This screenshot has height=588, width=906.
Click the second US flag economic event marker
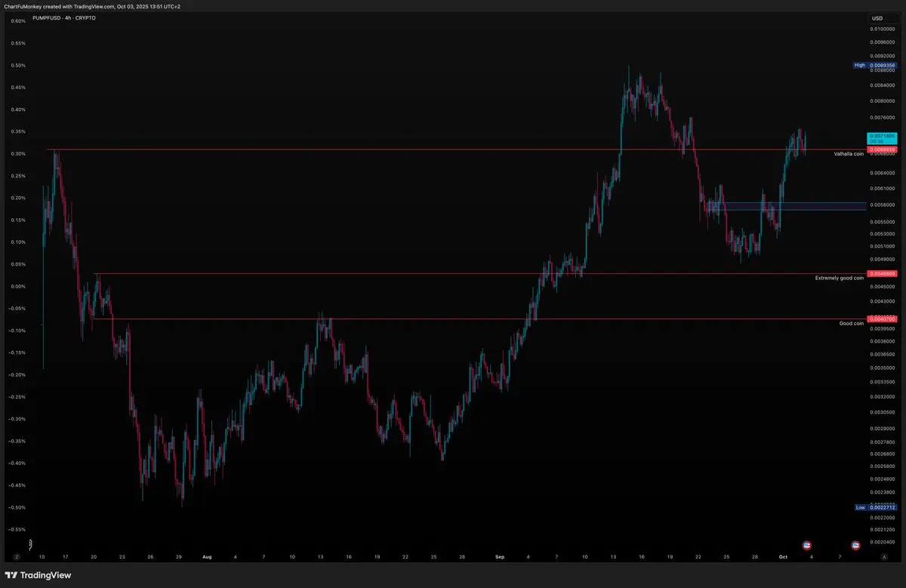tap(856, 545)
